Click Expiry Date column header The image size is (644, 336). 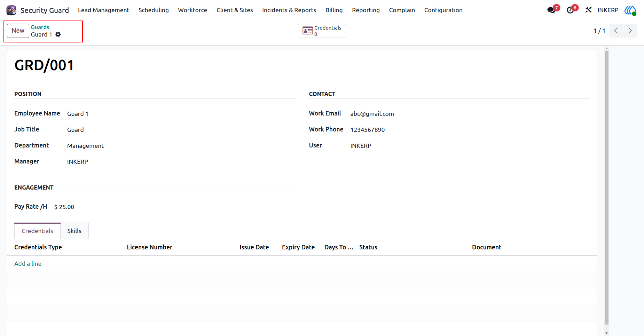tap(298, 247)
